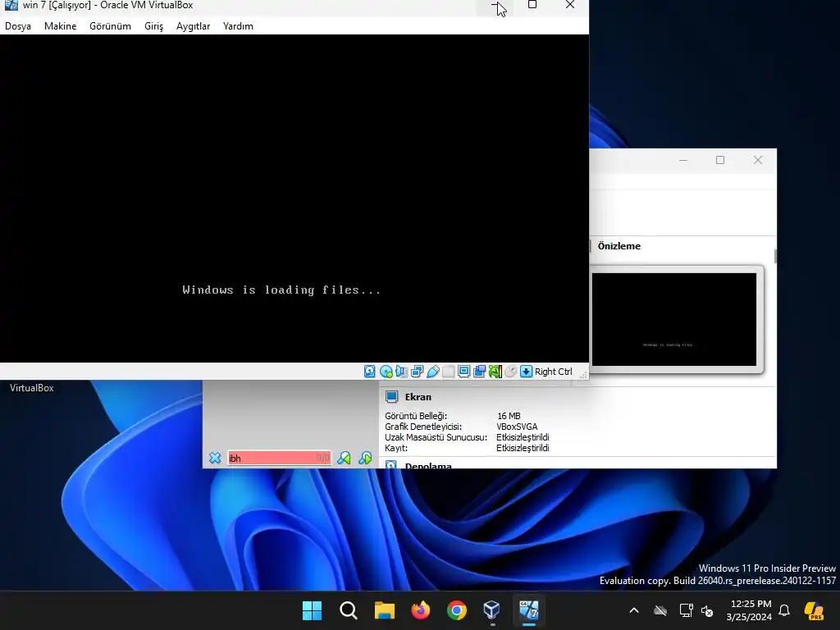This screenshot has width=840, height=630.
Task: Open the Dosya menu
Action: tap(18, 26)
